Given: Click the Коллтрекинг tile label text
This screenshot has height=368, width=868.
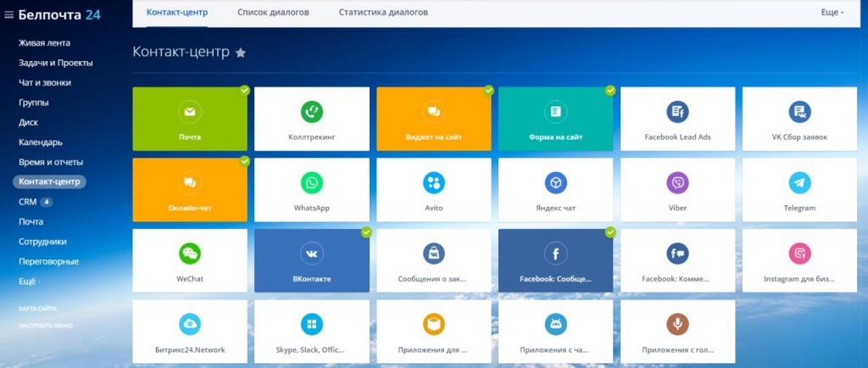Looking at the screenshot, I should click(x=312, y=137).
